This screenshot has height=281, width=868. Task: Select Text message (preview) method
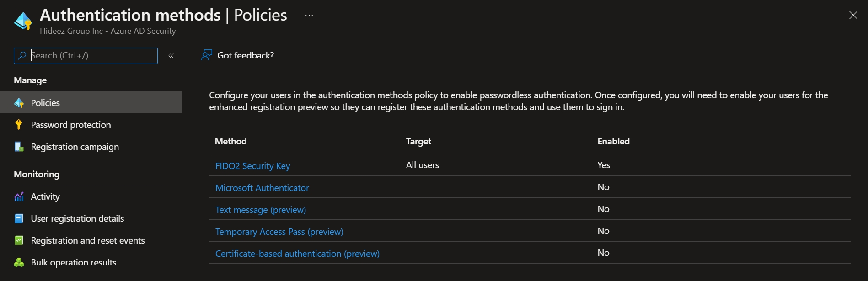coord(261,210)
